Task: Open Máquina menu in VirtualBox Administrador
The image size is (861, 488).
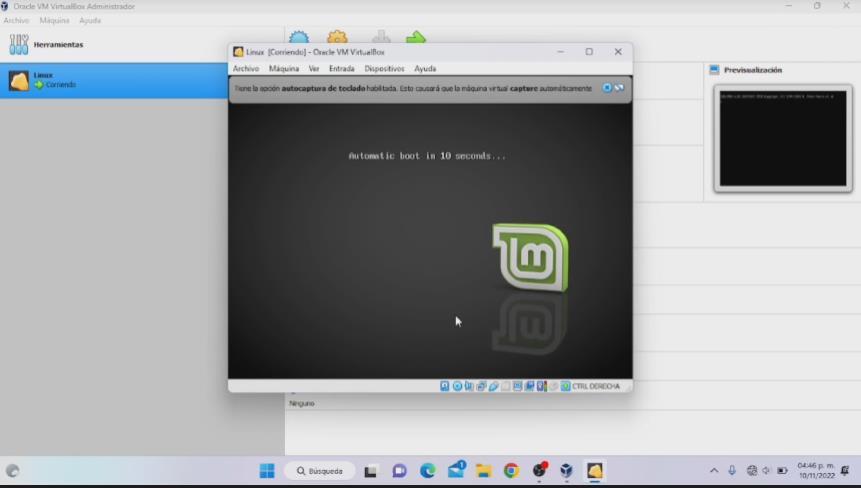Action: (x=54, y=20)
